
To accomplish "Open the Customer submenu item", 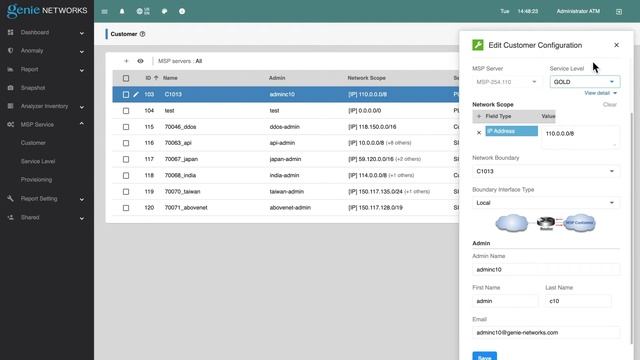I will click(33, 143).
